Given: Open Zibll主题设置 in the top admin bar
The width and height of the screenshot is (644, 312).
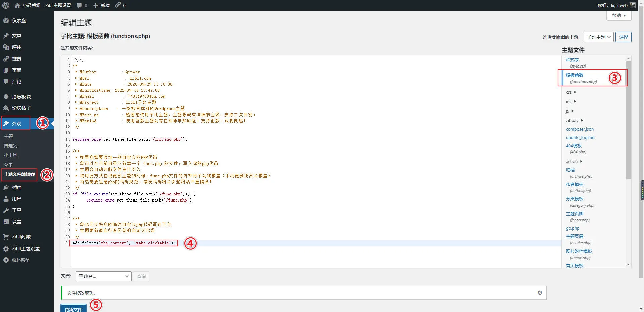Looking at the screenshot, I should pyautogui.click(x=58, y=5).
